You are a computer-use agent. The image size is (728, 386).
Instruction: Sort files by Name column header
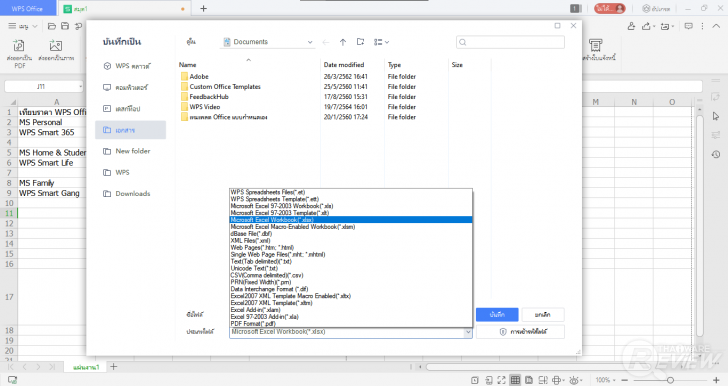tap(188, 65)
